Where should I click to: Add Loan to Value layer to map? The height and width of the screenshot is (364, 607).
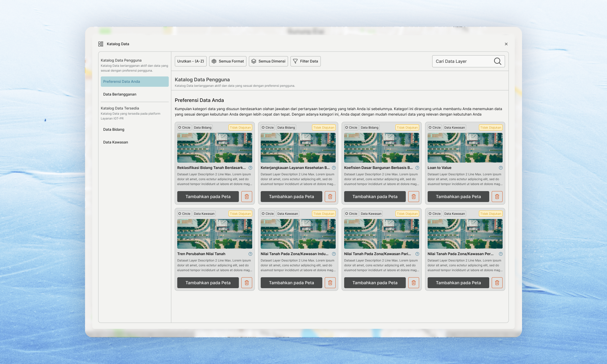point(458,197)
